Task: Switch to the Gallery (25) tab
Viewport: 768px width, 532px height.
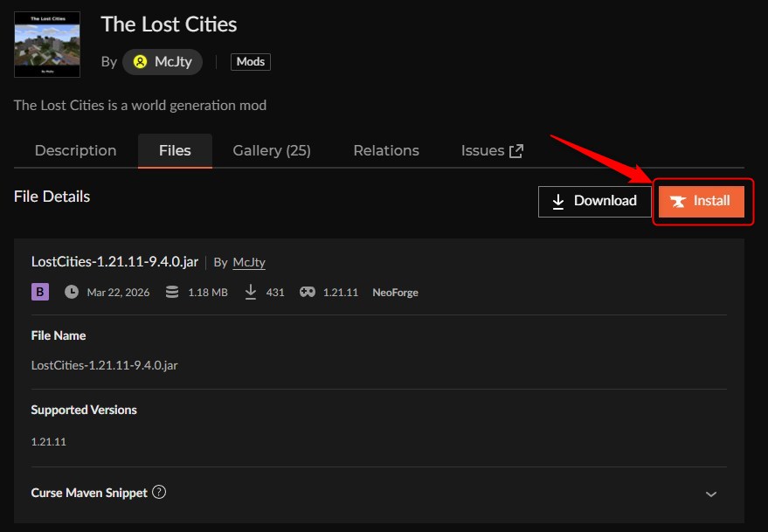Action: (272, 150)
